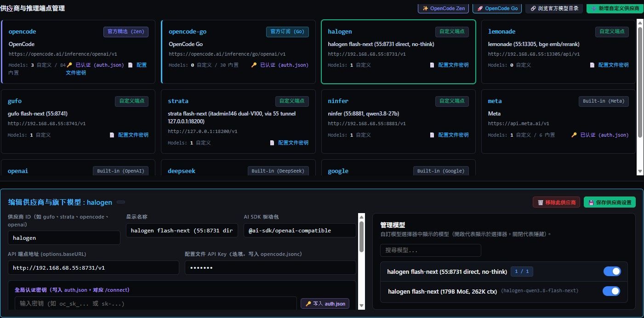Click the 供应商 ID input field
The width and height of the screenshot is (644, 318).
pos(64,238)
